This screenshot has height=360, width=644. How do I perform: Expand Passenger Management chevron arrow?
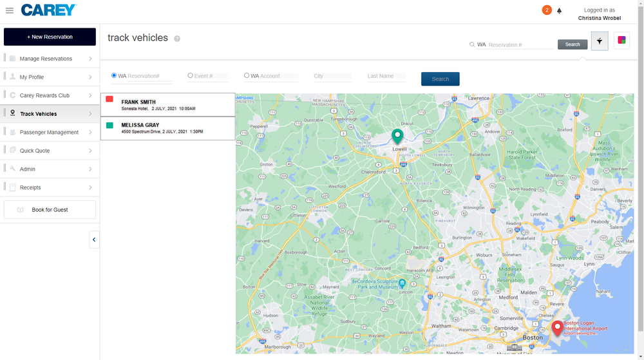click(90, 132)
